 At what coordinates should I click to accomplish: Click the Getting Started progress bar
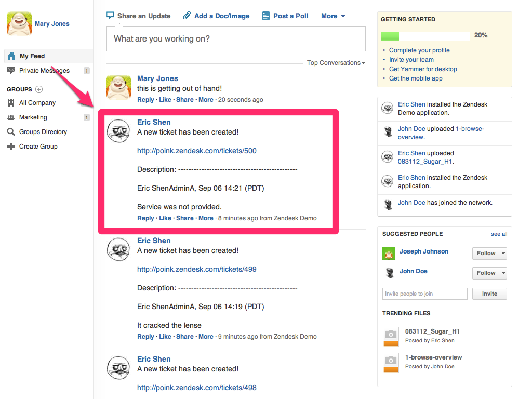[x=425, y=36]
